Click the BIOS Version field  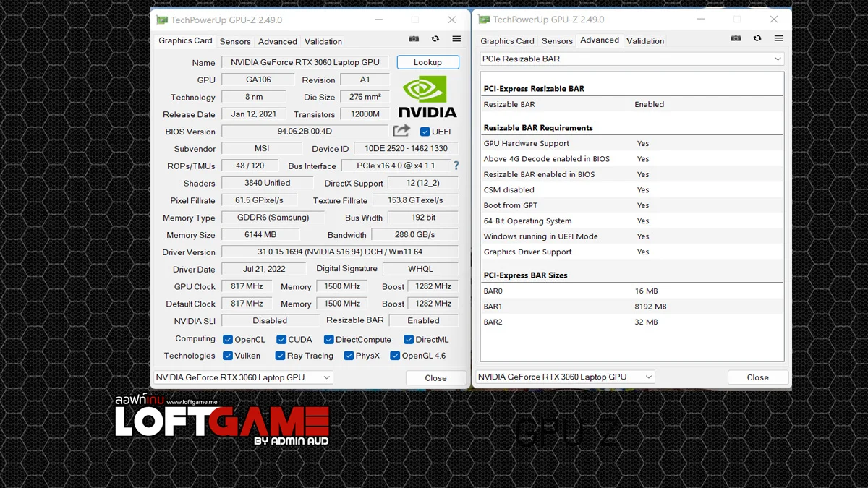click(305, 132)
